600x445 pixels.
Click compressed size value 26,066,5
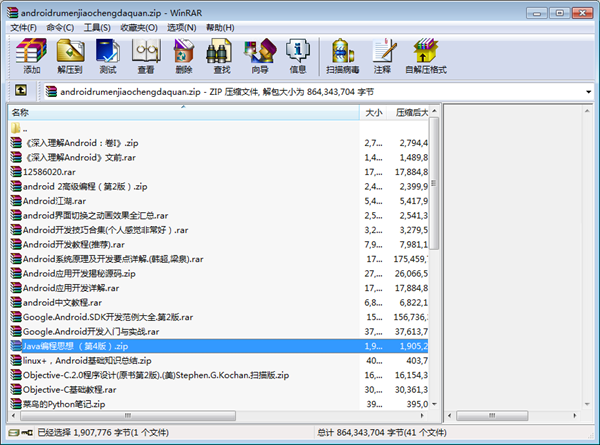pyautogui.click(x=411, y=273)
